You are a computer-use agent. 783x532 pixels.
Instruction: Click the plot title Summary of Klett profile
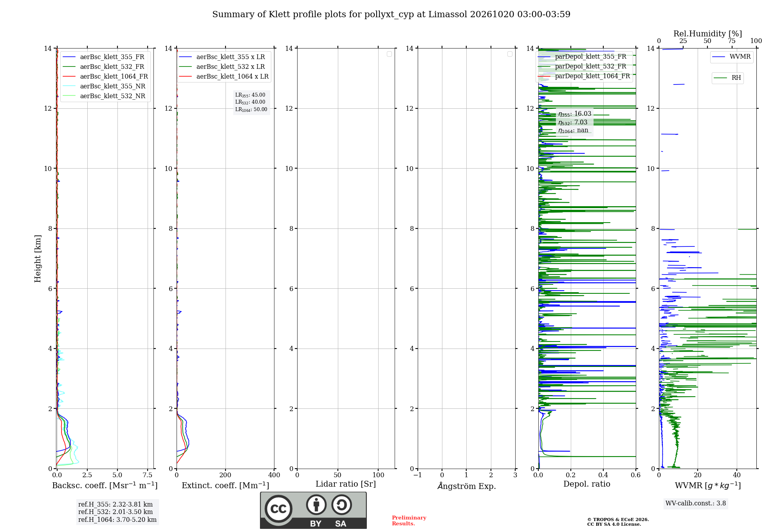tap(391, 14)
